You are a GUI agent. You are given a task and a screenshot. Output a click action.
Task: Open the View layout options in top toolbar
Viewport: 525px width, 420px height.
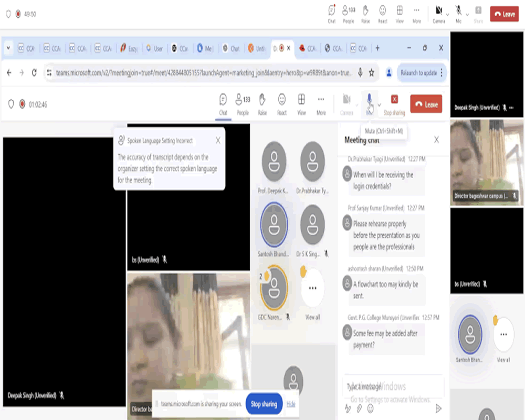[400, 13]
